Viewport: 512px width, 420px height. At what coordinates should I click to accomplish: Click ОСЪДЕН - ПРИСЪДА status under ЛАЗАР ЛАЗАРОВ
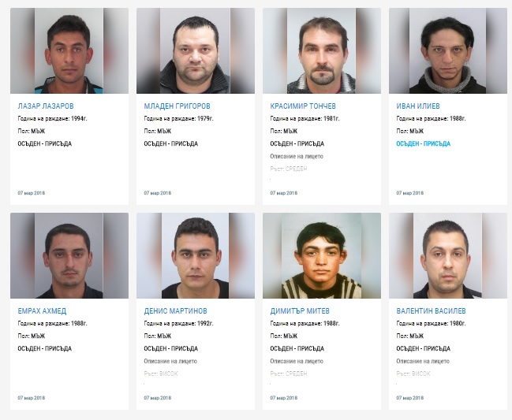pyautogui.click(x=45, y=143)
